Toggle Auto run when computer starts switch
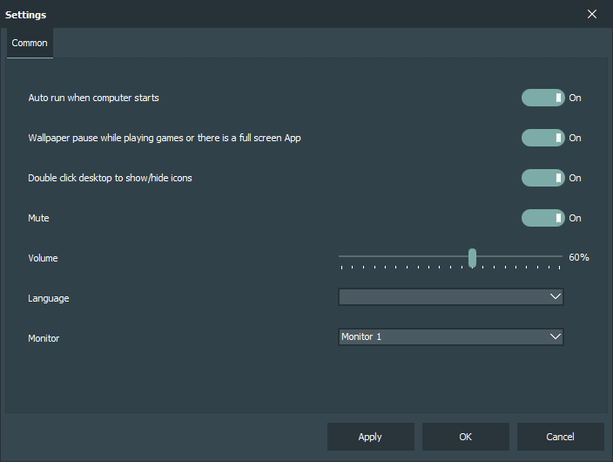613x462 pixels. pyautogui.click(x=543, y=98)
